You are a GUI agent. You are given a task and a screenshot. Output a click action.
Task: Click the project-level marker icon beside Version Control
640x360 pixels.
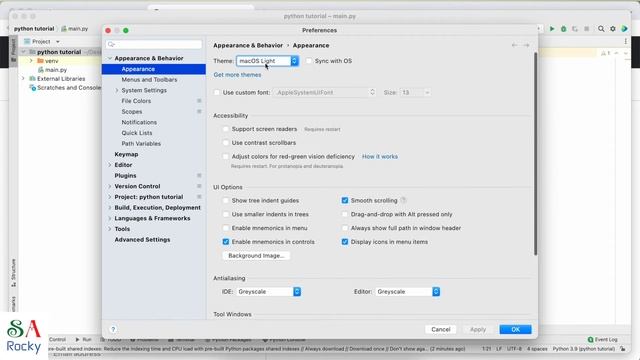199,186
